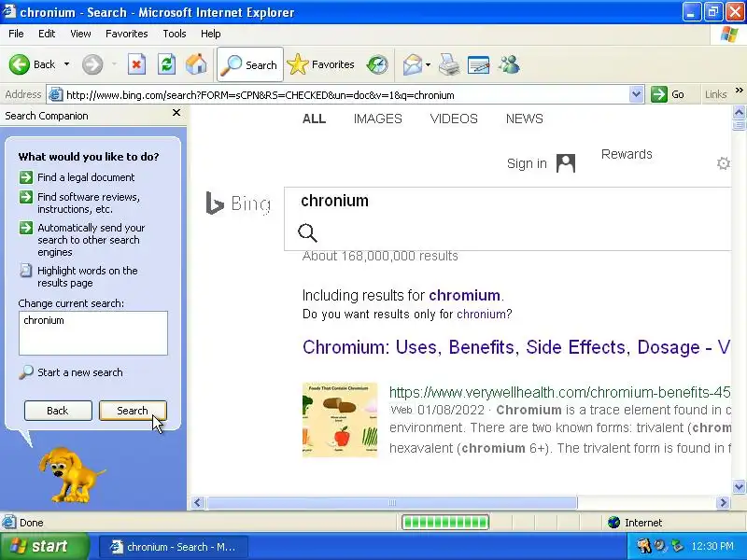
Task: Open the verywellhealth.com result URL
Action: tap(559, 392)
